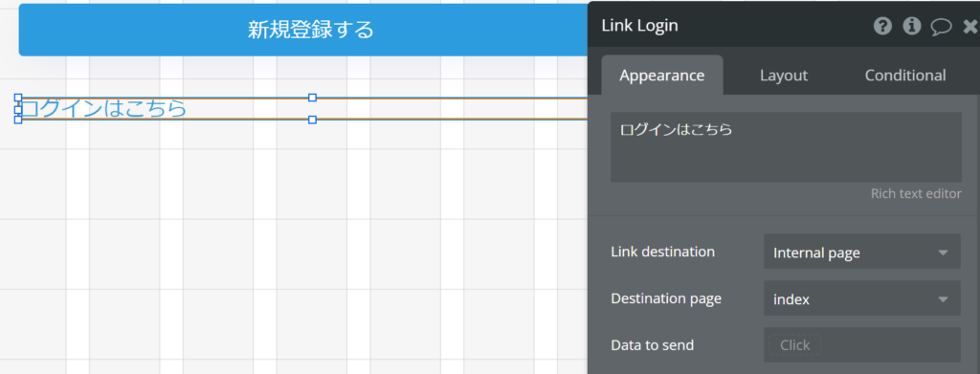Open the Rich text editor

tap(916, 193)
